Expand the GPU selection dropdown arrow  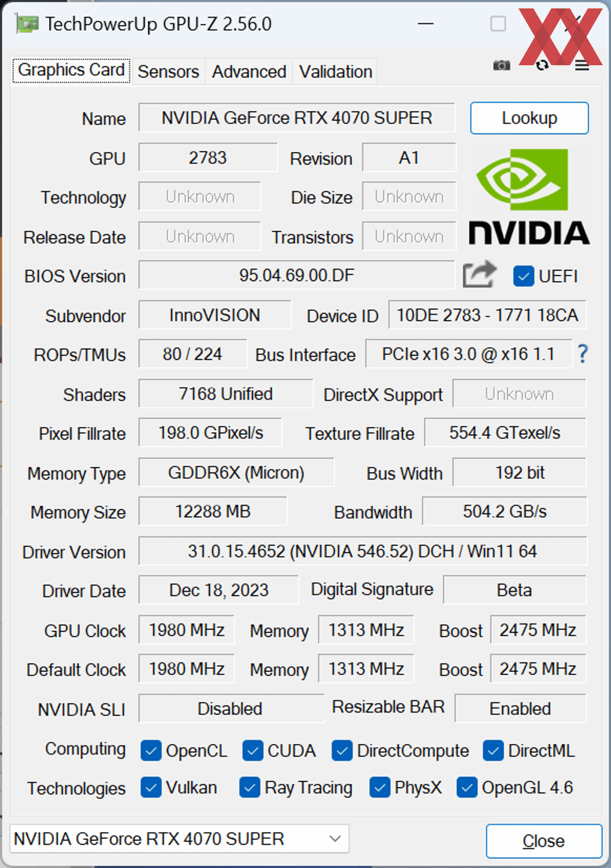click(334, 838)
